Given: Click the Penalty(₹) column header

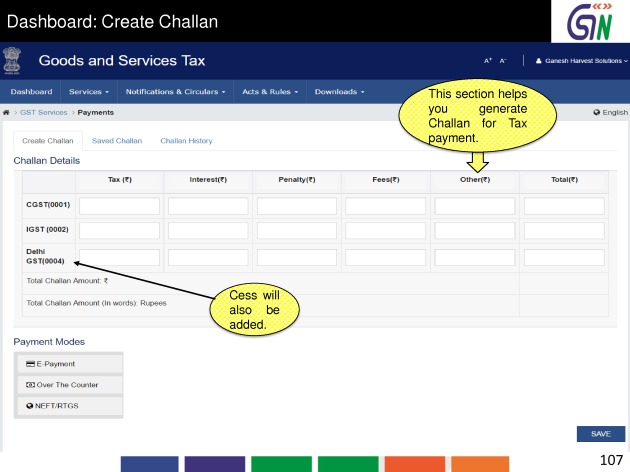Looking at the screenshot, I should (x=297, y=180).
